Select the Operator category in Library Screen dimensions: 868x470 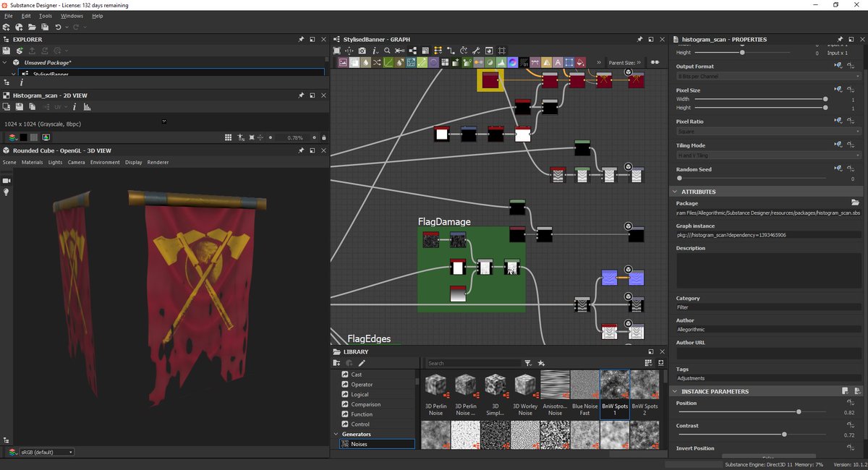click(362, 385)
